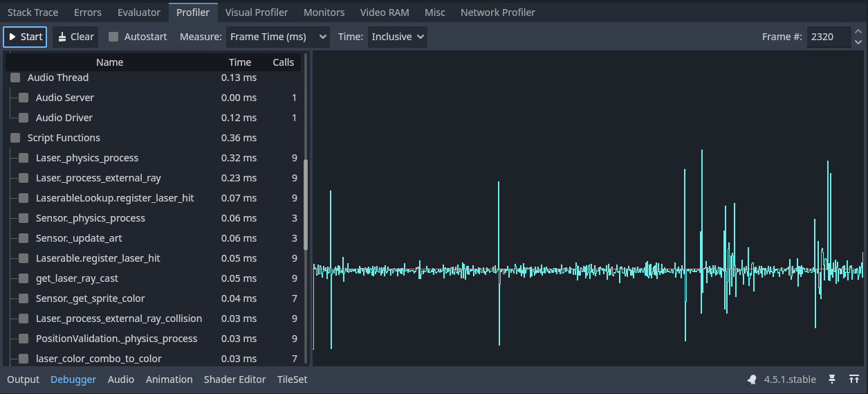This screenshot has width=868, height=394.
Task: Open the Measure Frame Time dropdown
Action: coord(277,37)
